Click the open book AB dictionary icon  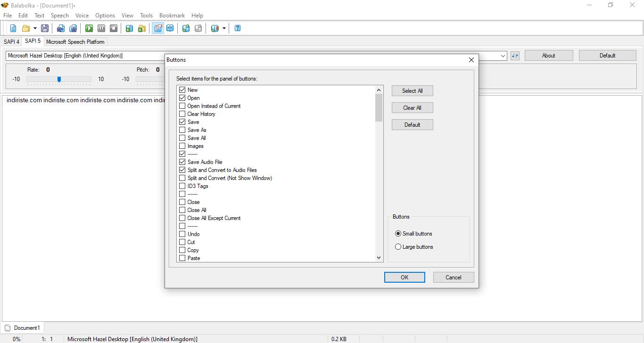170,28
